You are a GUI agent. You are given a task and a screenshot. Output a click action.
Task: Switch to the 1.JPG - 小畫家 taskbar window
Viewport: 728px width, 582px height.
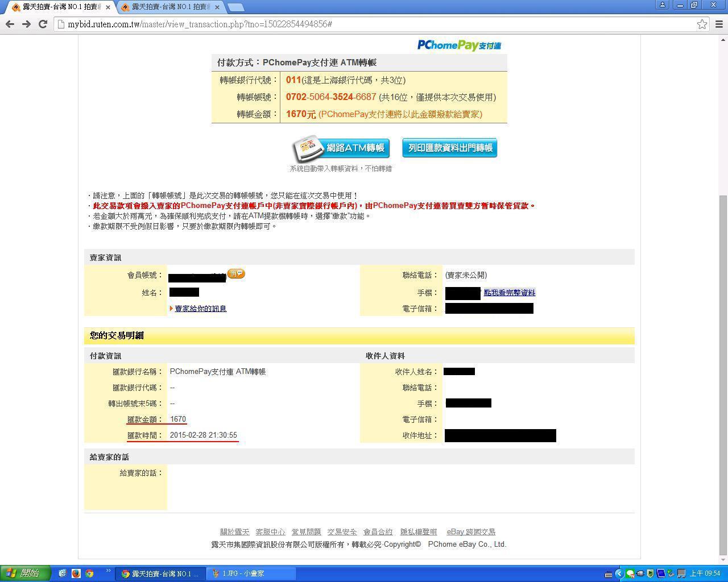[251, 574]
